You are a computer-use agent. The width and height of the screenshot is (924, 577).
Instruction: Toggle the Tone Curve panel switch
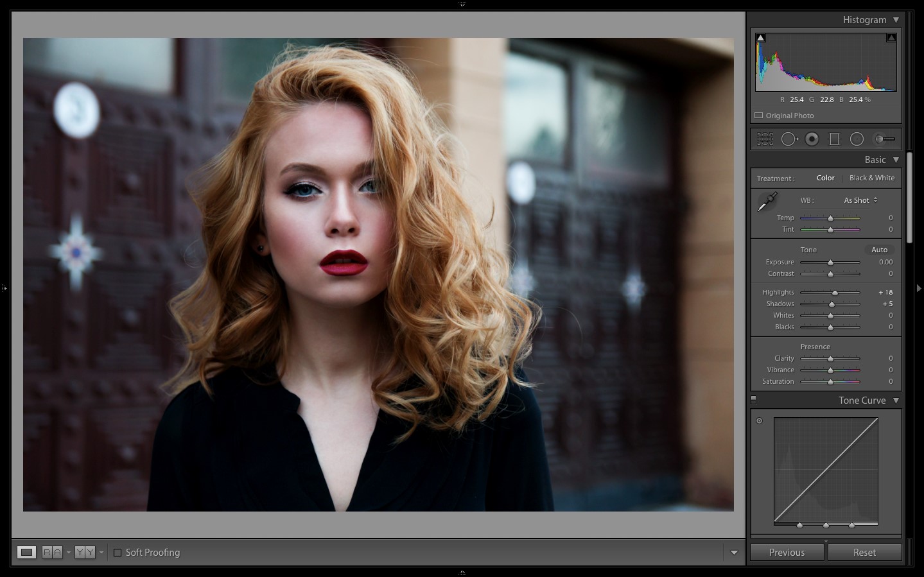pos(754,400)
